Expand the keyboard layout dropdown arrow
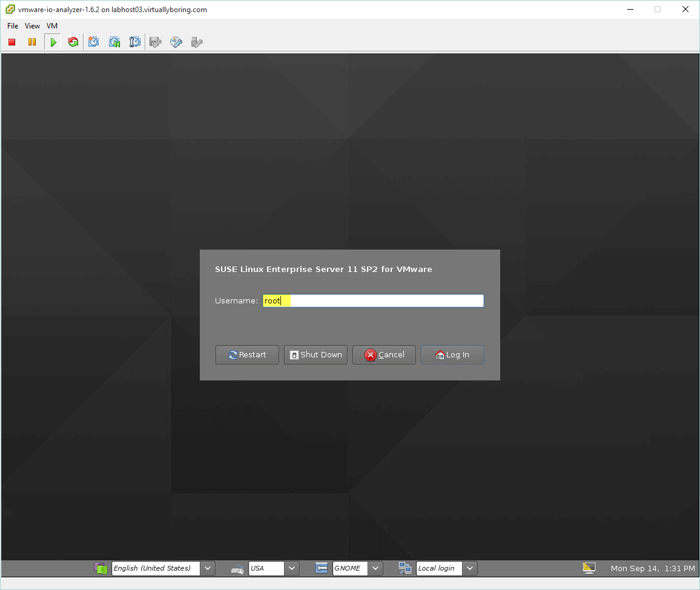 [291, 568]
